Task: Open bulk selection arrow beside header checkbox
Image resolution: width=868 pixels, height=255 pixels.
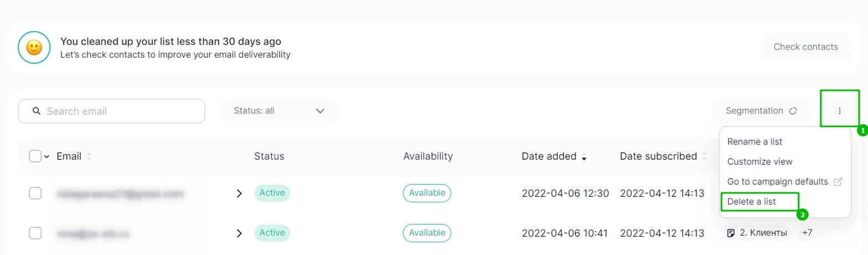Action: coord(47,157)
